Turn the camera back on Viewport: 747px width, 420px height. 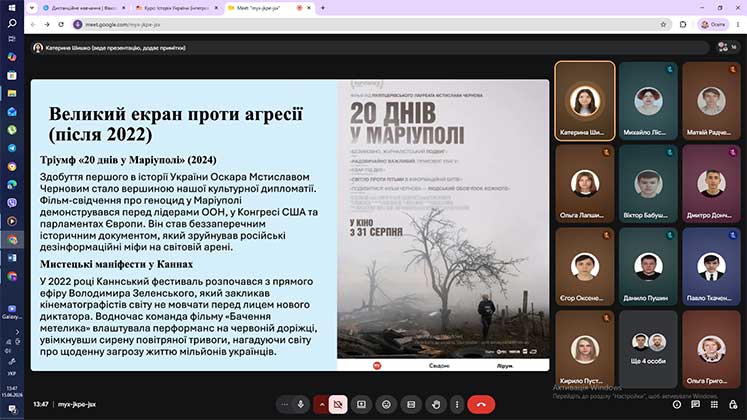click(x=338, y=404)
